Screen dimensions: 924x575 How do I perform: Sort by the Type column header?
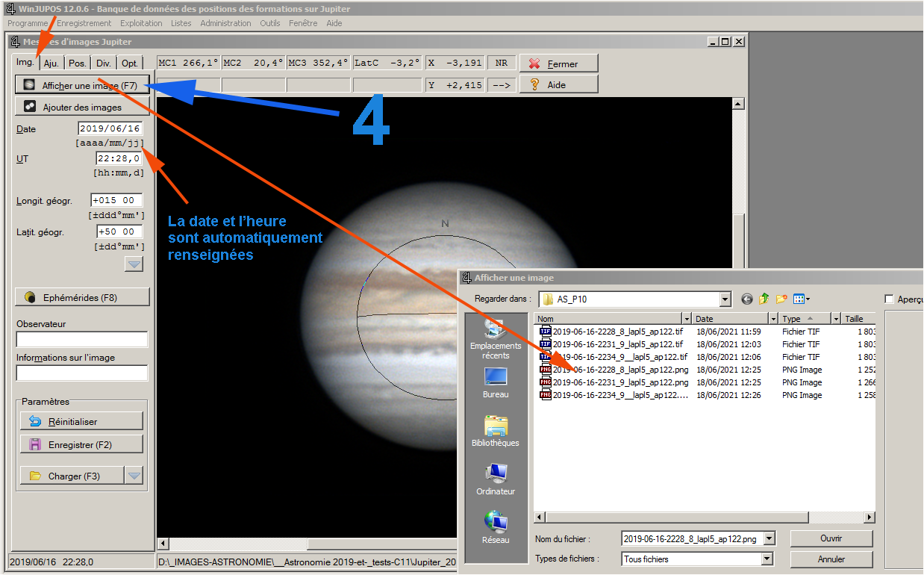(x=805, y=319)
